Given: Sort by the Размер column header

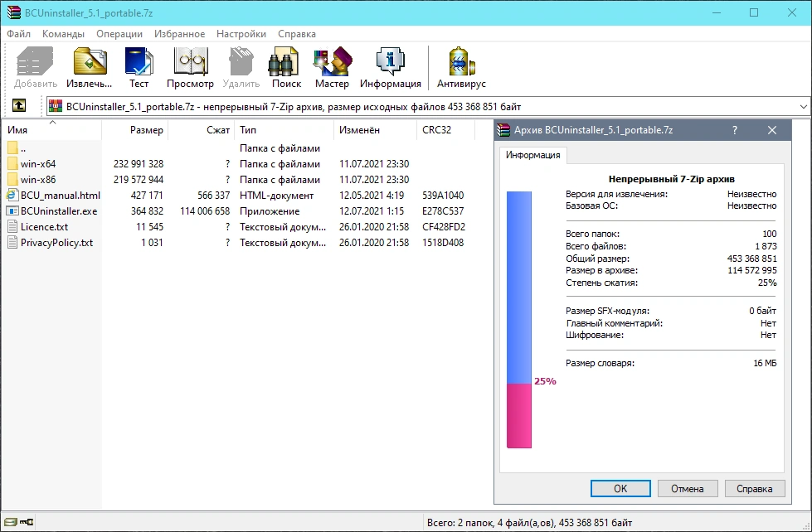Looking at the screenshot, I should [x=134, y=130].
